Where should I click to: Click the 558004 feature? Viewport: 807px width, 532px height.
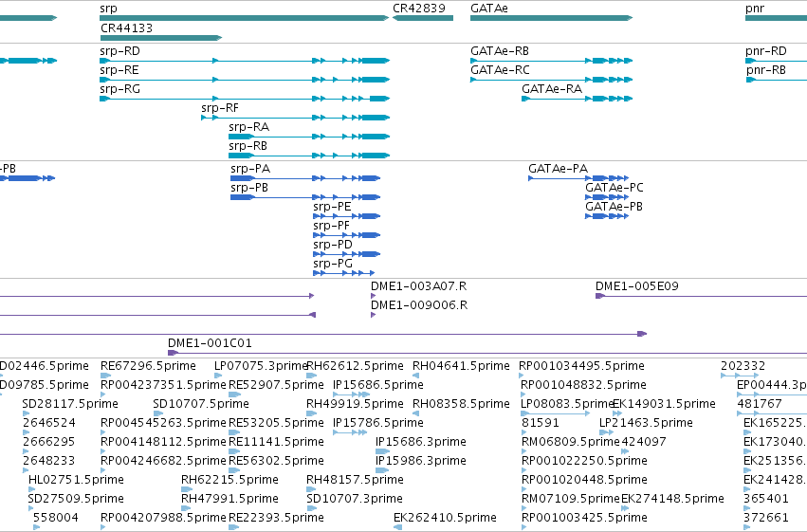pos(37,527)
